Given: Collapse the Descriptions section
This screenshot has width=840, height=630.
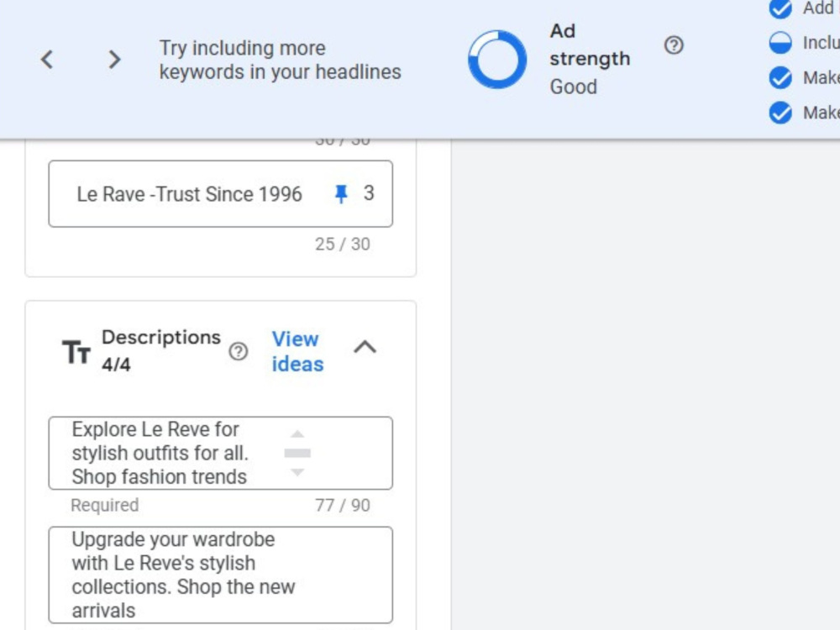Looking at the screenshot, I should tap(365, 347).
